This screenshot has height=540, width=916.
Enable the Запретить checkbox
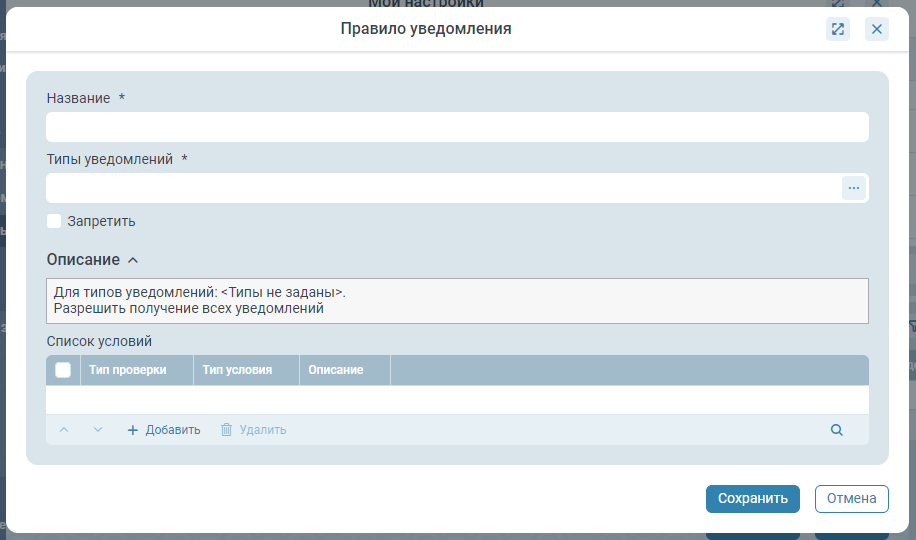[x=55, y=221]
